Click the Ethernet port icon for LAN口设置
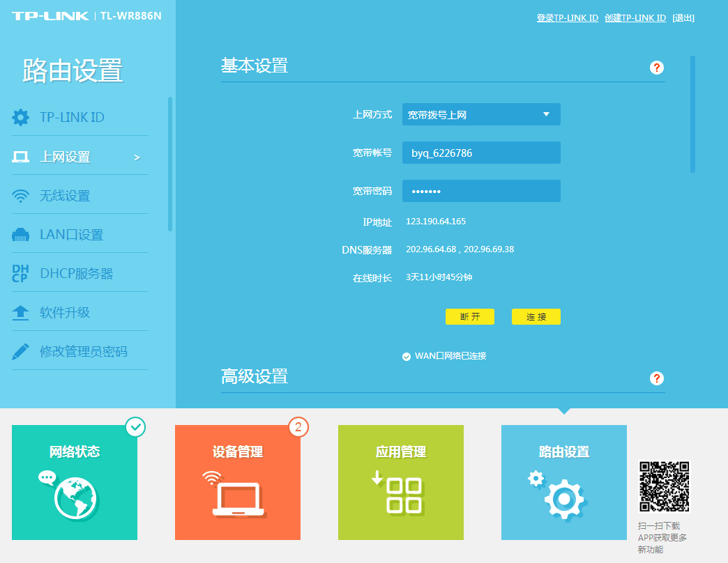Image resolution: width=728 pixels, height=563 pixels. click(x=21, y=235)
